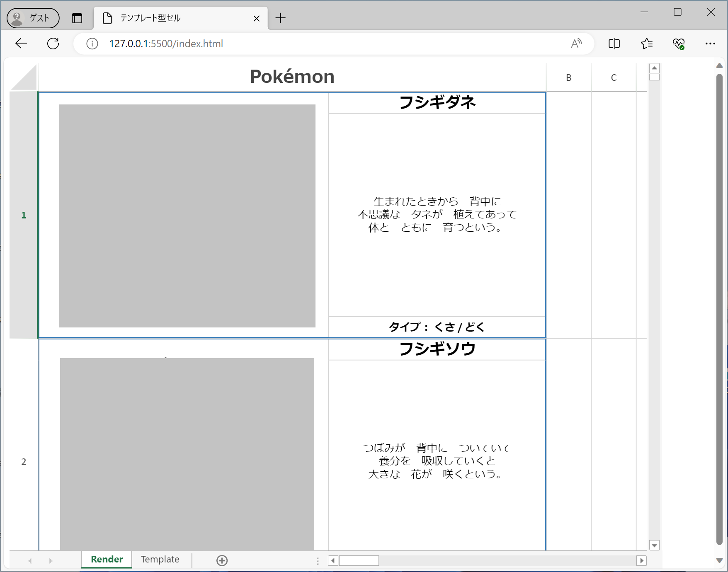728x572 pixels.
Task: Click the tab strip resize handle dots
Action: click(318, 561)
